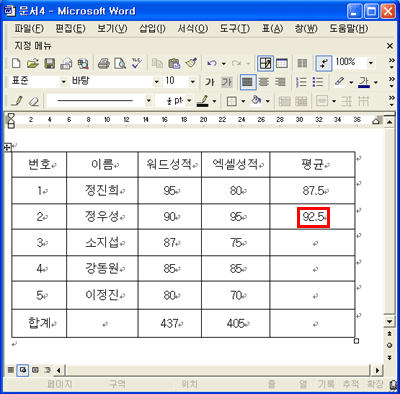
Task: Select the Draw Table pencil tool
Action: (16, 101)
